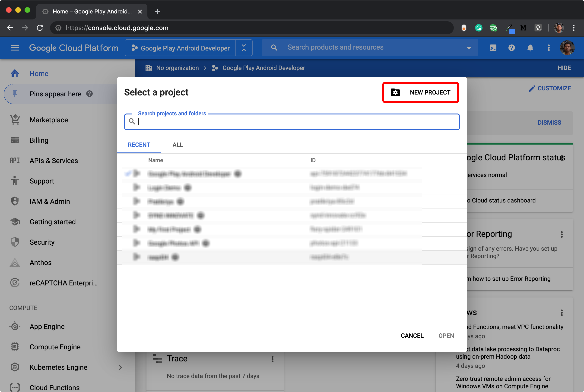Screen dimensions: 584x392
Task: Expand search products dropdown arrow
Action: (x=469, y=47)
